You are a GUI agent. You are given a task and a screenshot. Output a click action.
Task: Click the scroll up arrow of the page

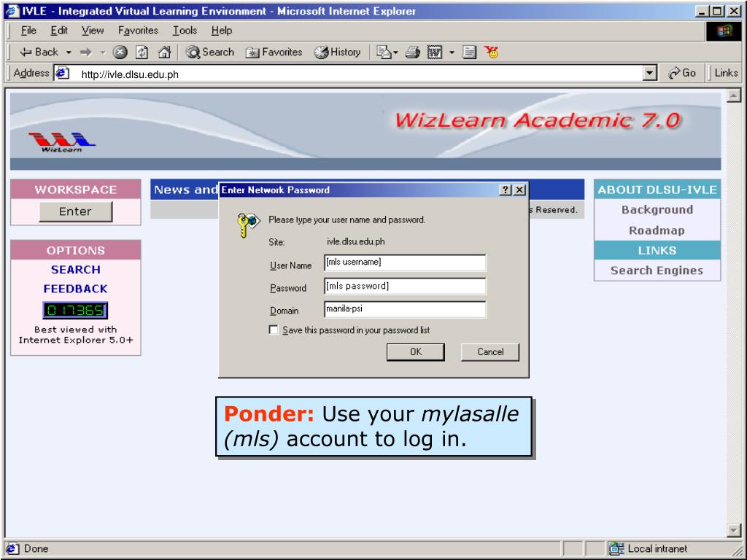734,96
